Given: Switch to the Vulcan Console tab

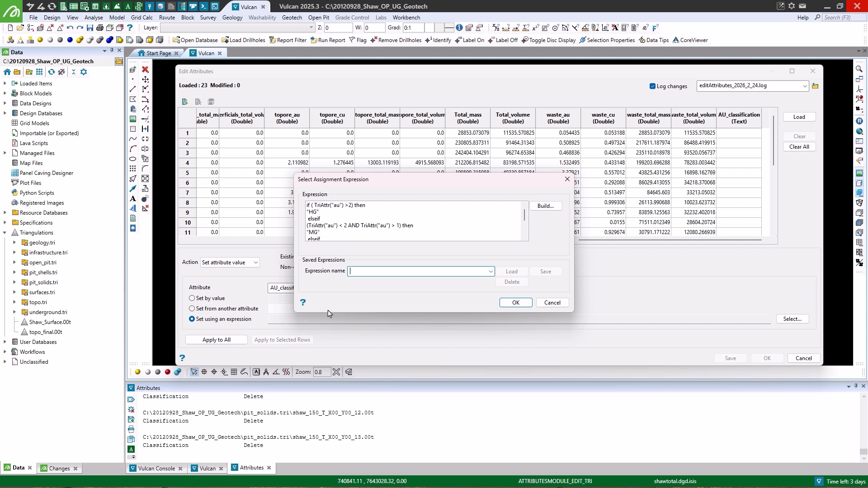Looking at the screenshot, I should click(x=156, y=468).
